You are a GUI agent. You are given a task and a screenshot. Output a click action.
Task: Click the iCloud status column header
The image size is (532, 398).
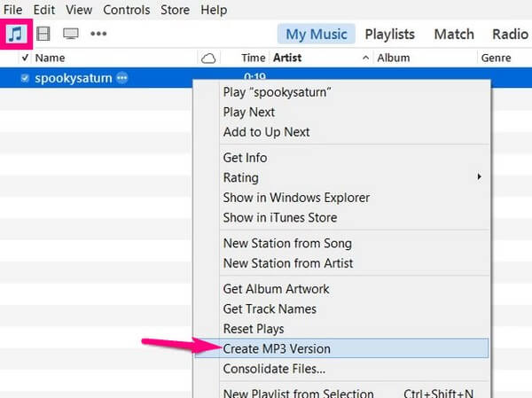point(208,59)
